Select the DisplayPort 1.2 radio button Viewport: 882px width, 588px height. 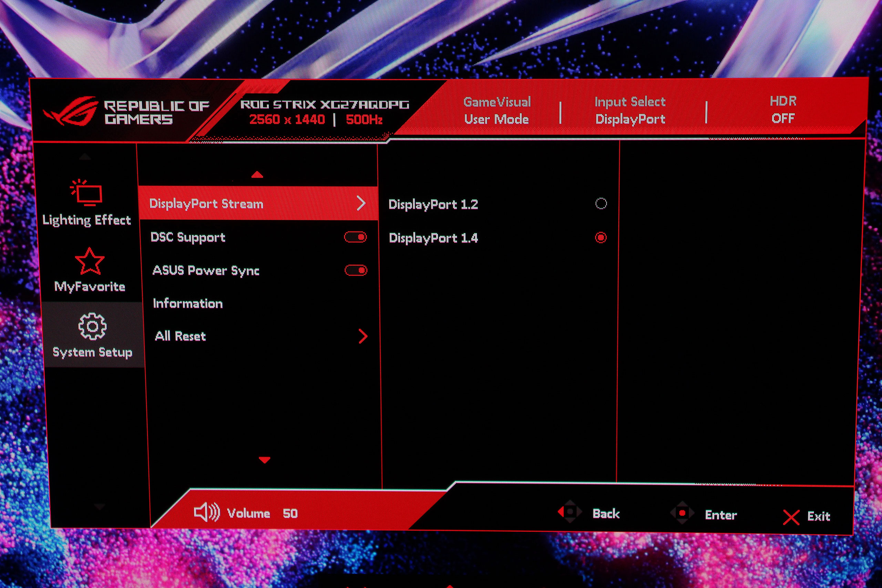601,204
